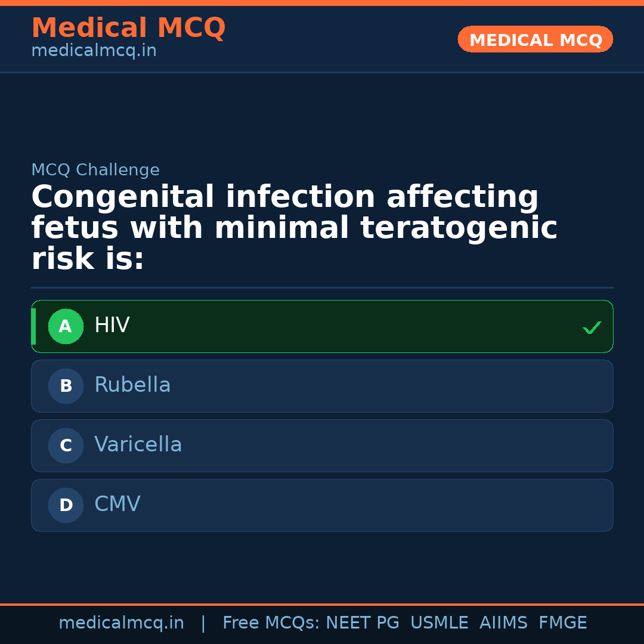Click the B letter circle badge
The height and width of the screenshot is (644, 644).
coord(66,386)
